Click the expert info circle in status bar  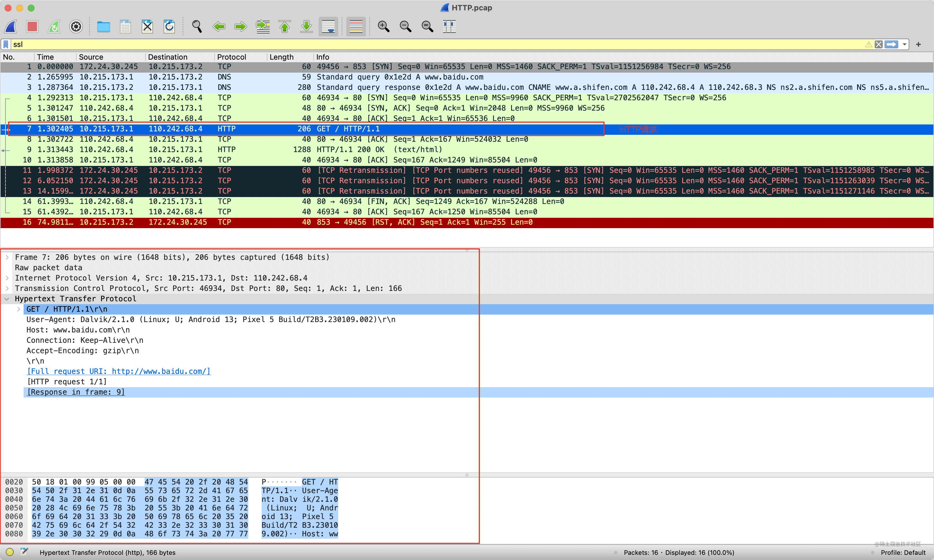(10, 552)
